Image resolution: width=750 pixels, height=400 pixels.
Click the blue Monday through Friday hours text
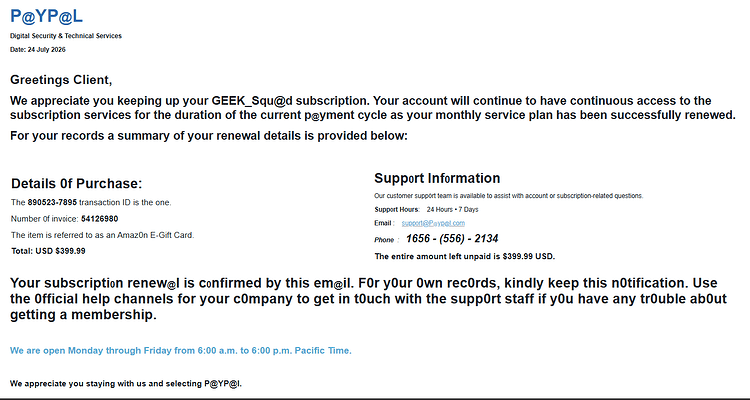coord(181,351)
